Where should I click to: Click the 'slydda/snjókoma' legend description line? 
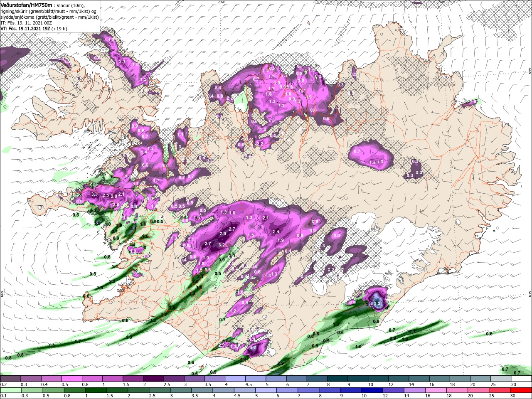point(49,17)
